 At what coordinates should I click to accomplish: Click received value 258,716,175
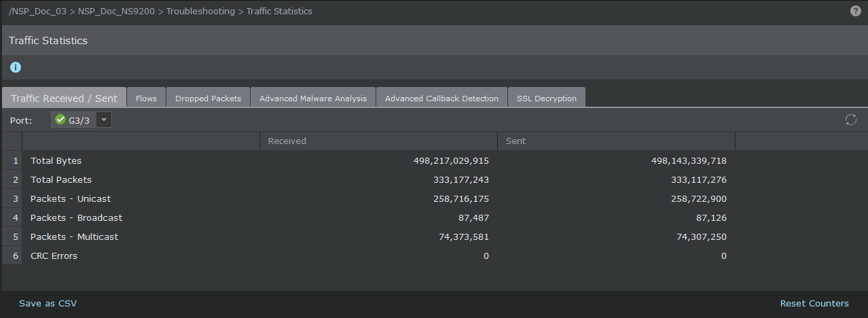pos(461,198)
